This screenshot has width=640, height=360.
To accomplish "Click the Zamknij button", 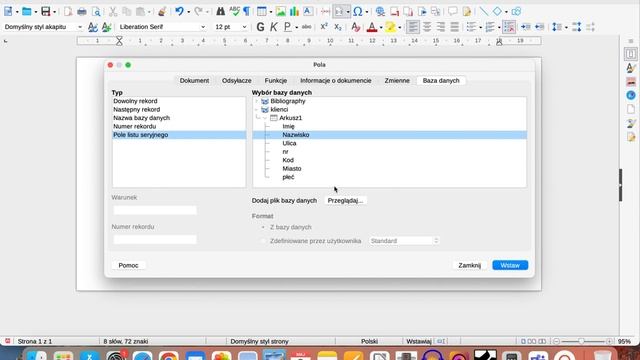I will 469,265.
